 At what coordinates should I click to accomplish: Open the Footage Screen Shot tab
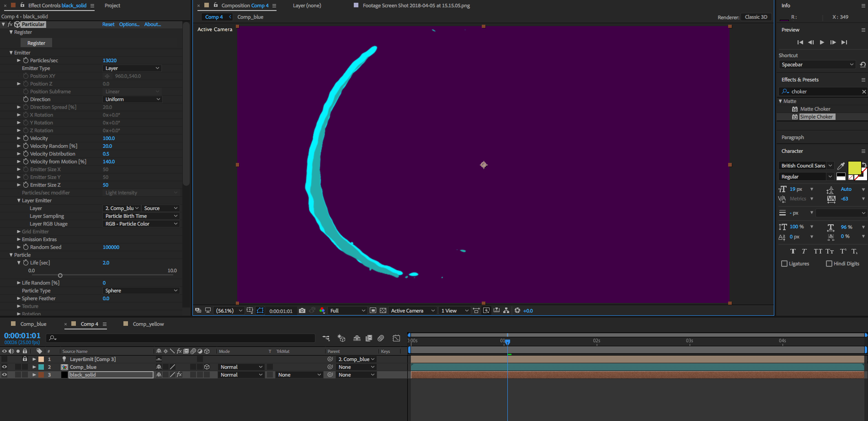point(416,5)
